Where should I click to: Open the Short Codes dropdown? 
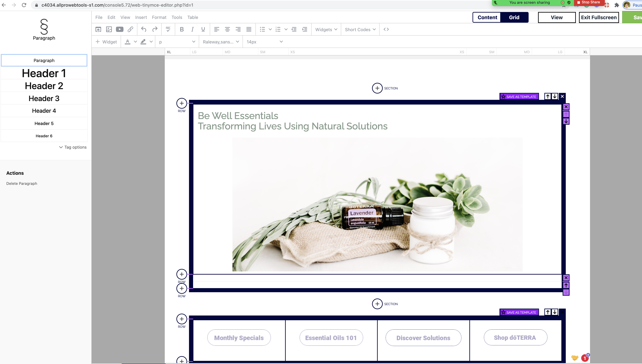coord(360,29)
